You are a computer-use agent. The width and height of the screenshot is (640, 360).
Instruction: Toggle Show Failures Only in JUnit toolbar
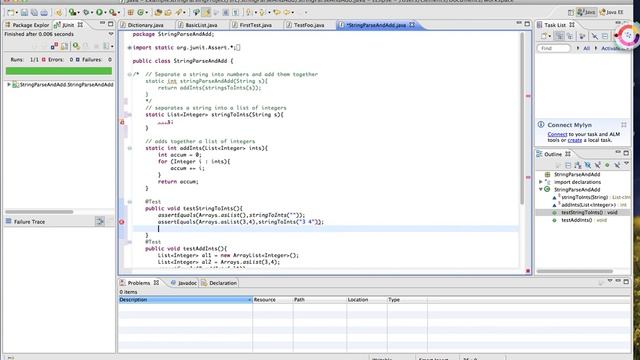(x=54, y=46)
